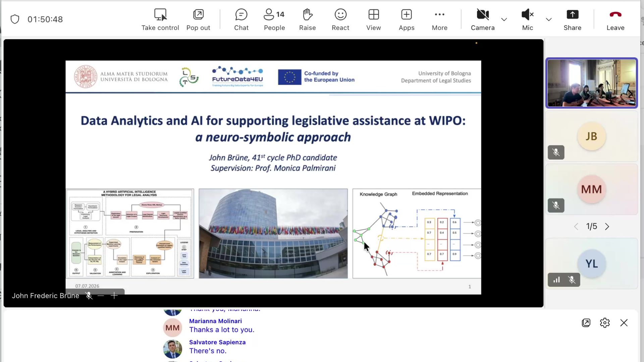This screenshot has height=362, width=644.
Task: Open the Chat panel
Action: tap(241, 19)
